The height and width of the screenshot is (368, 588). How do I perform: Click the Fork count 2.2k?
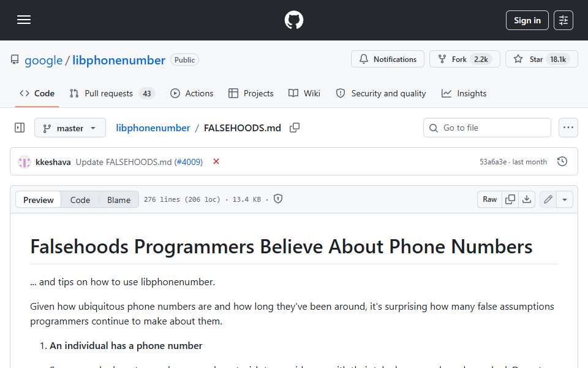click(x=481, y=59)
